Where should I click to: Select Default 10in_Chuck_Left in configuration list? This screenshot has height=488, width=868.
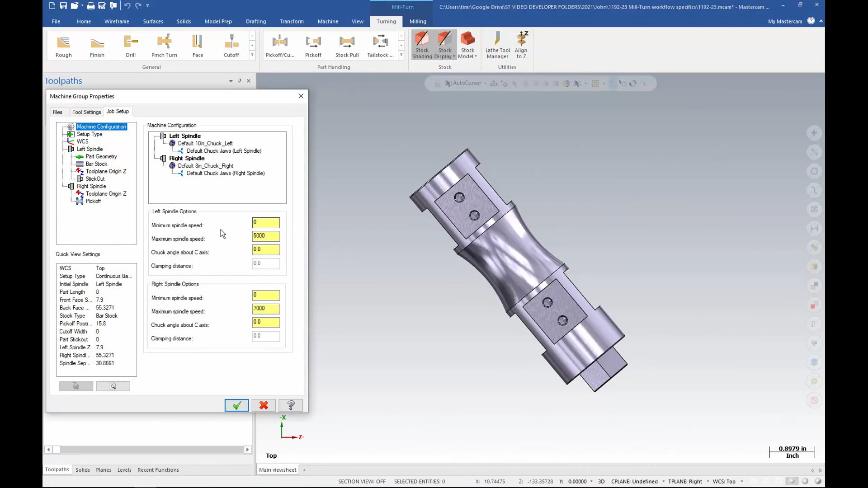point(205,143)
